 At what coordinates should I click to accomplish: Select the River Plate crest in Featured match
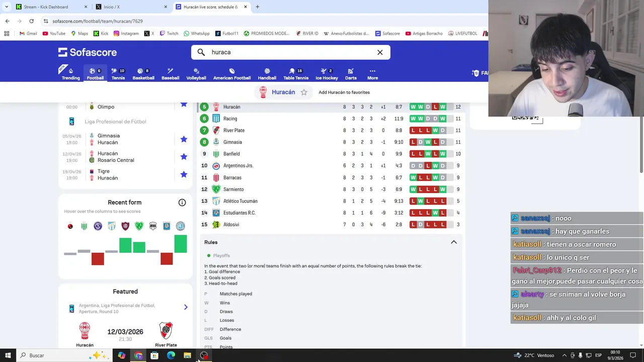166,331
